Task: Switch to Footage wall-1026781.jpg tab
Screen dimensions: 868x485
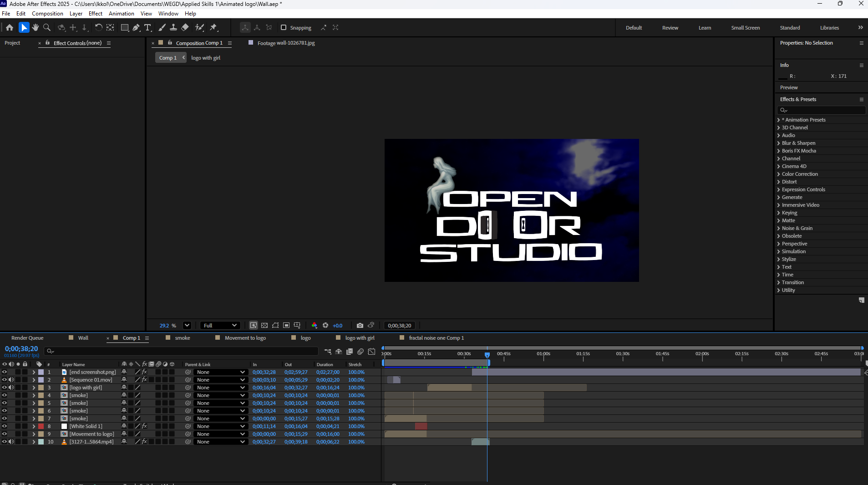Action: coord(286,43)
